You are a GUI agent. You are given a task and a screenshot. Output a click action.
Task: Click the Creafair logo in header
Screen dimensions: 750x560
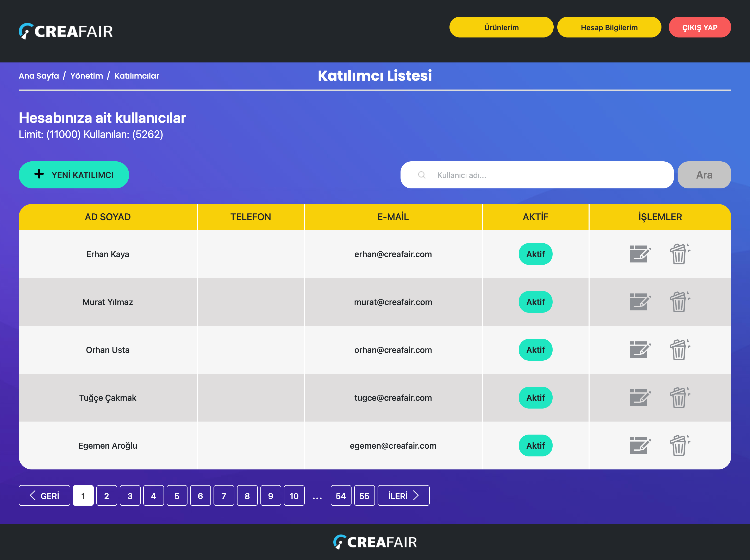66,31
